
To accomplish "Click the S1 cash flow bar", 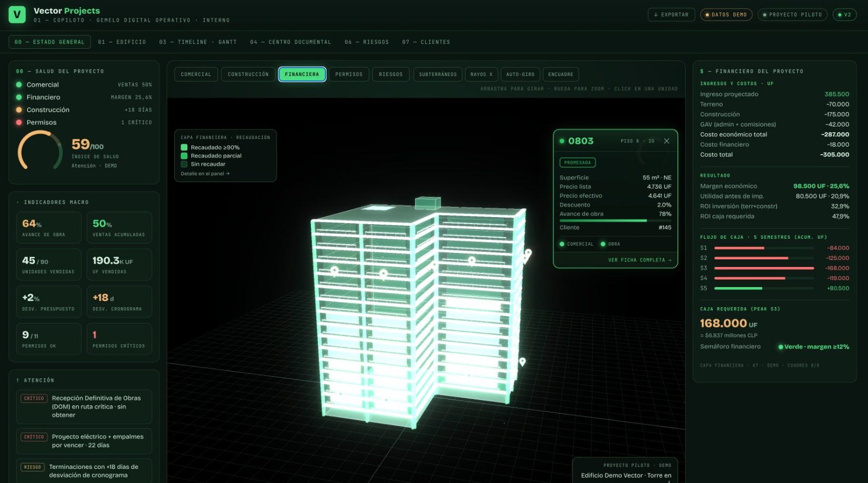I will tap(764, 248).
